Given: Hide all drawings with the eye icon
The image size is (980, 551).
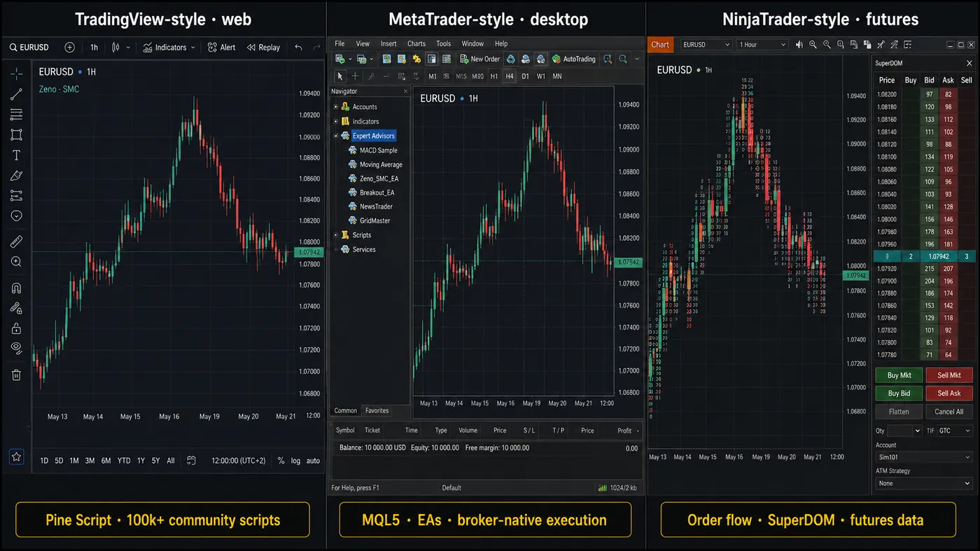Looking at the screenshot, I should tap(16, 348).
